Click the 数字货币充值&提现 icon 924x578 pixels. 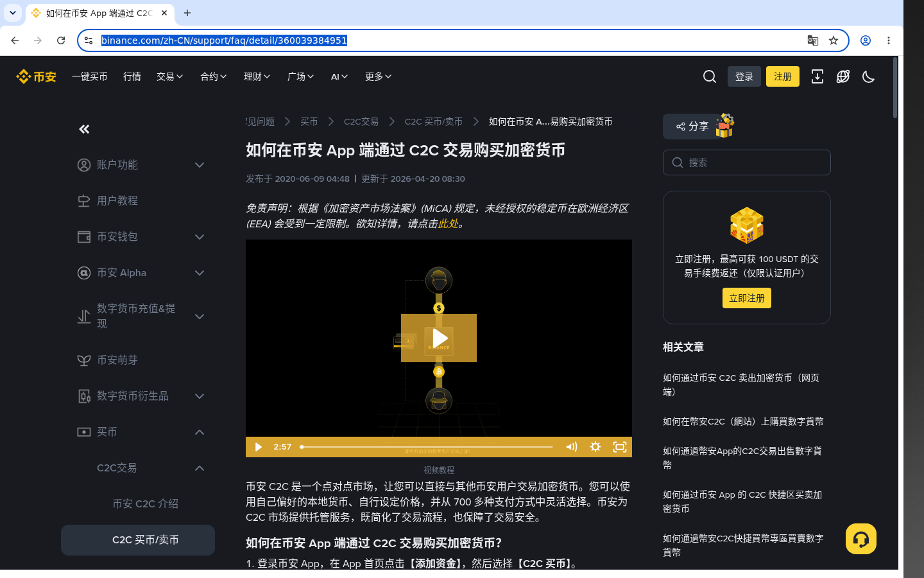click(84, 317)
